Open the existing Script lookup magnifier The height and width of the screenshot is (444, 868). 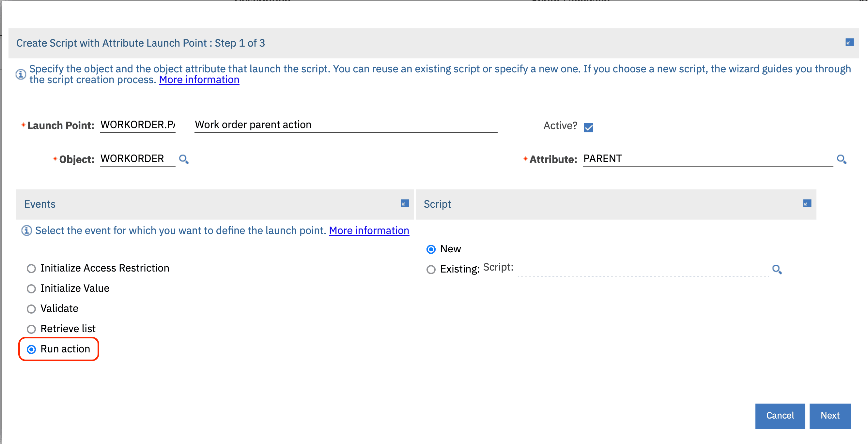[777, 269]
